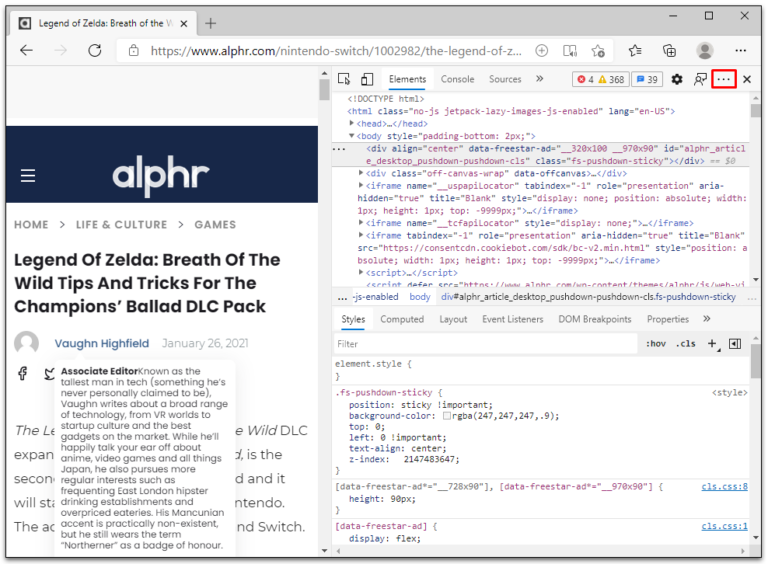The height and width of the screenshot is (564, 768).
Task: Click the DevTools feedback icon
Action: click(x=700, y=79)
